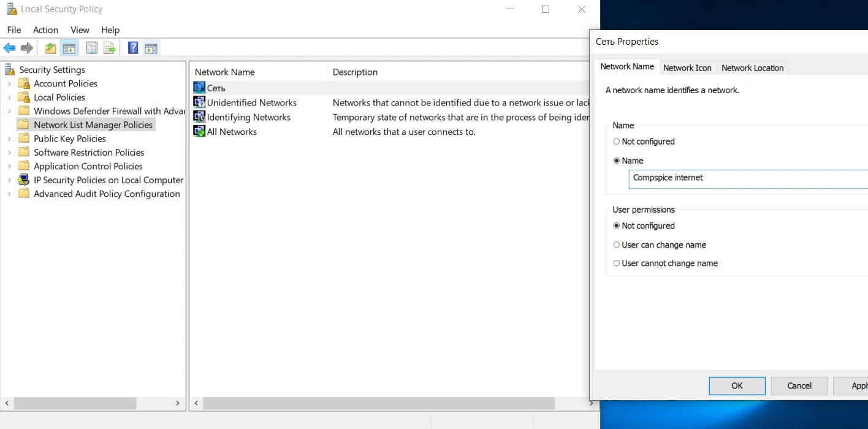
Task: Expand the Public Key Policies node
Action: point(9,139)
